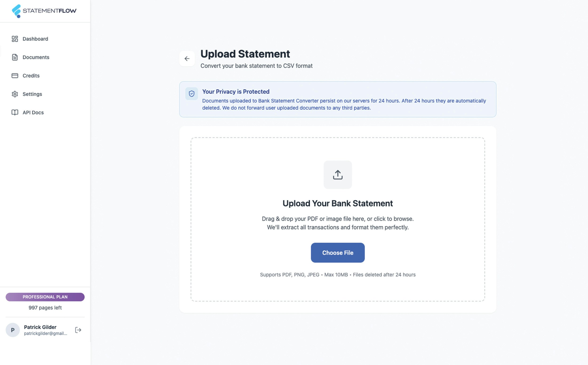Viewport: 588px width, 365px height.
Task: Click the truncated email patrickgilder@gmail...
Action: click(46, 333)
